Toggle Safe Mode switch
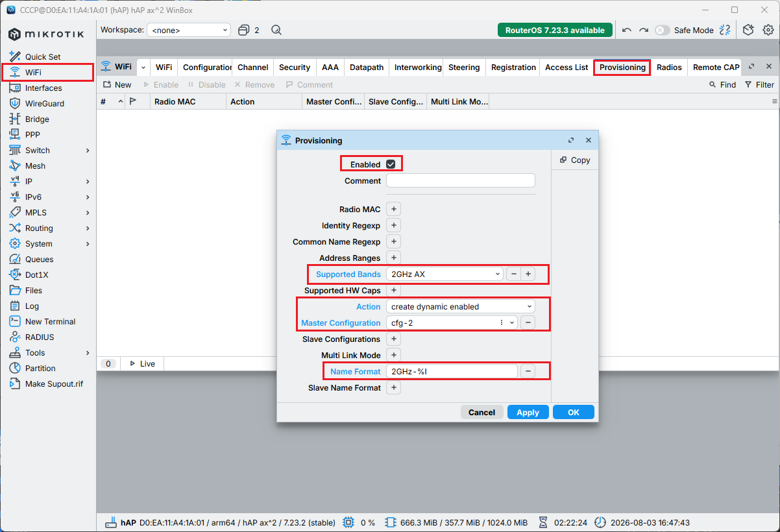The height and width of the screenshot is (532, 780). pyautogui.click(x=663, y=30)
